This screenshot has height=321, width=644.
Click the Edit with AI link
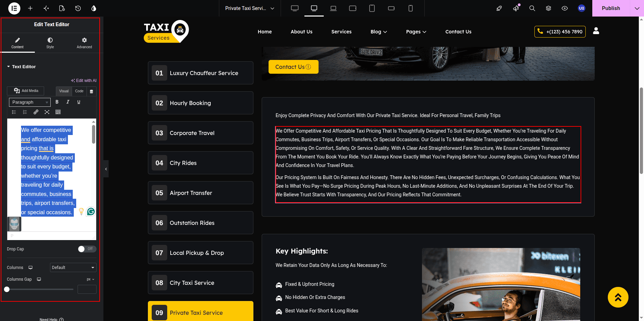84,81
